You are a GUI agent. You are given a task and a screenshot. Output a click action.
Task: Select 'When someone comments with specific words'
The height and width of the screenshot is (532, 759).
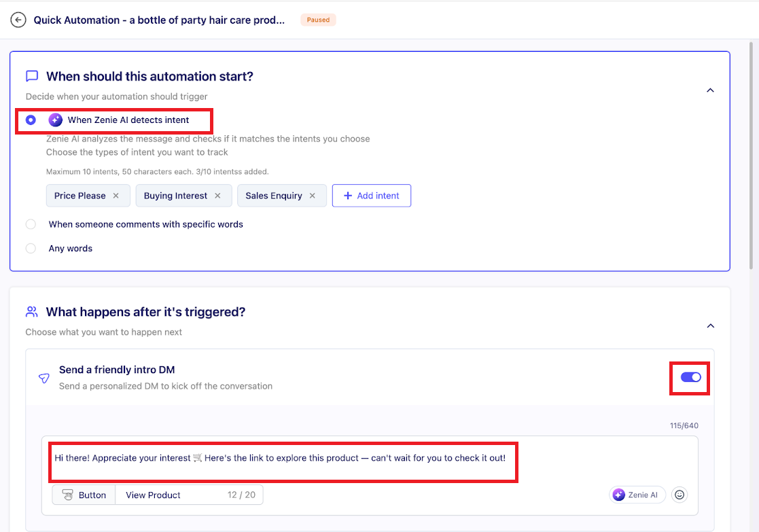tap(31, 224)
